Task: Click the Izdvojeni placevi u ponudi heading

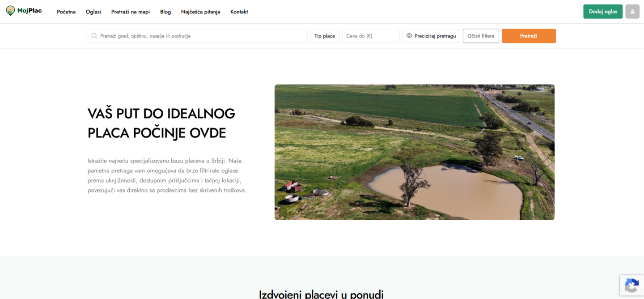Action: tap(322, 294)
